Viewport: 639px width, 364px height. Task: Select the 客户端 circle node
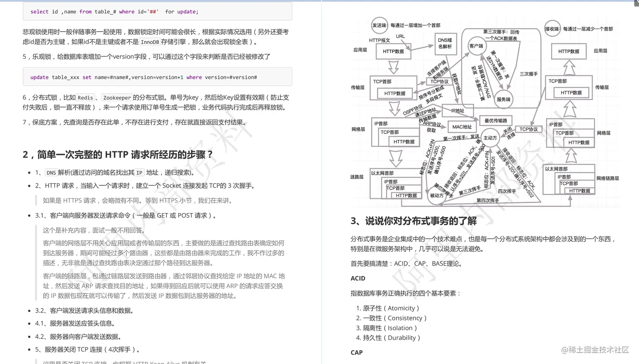[477, 46]
